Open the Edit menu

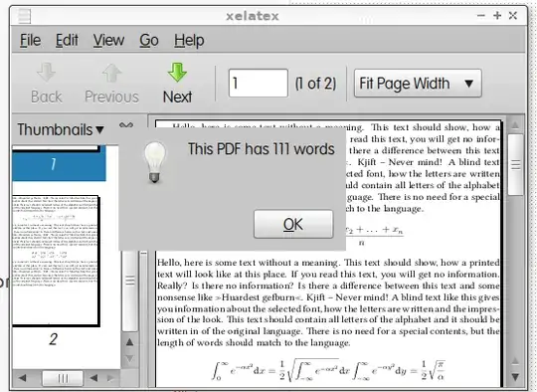(67, 41)
